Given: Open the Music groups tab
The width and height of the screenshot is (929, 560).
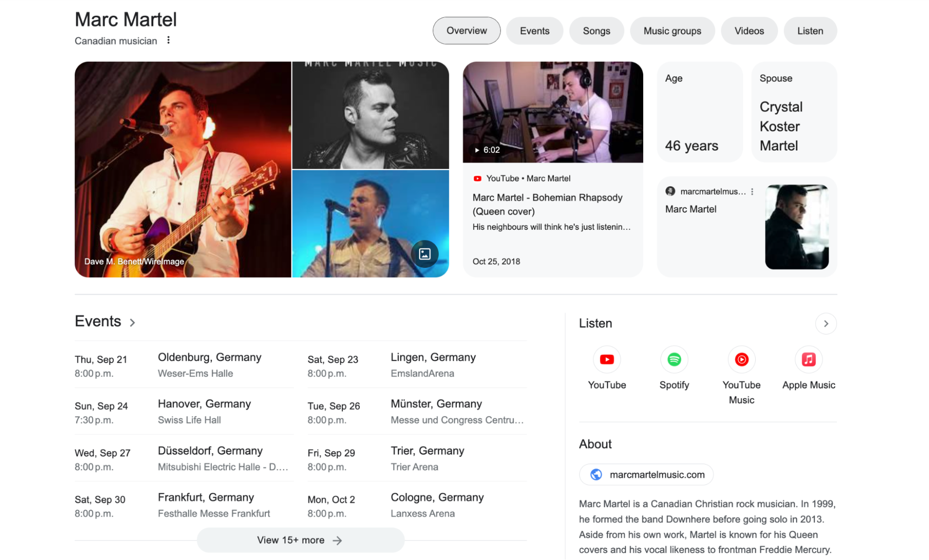Looking at the screenshot, I should tap(672, 31).
